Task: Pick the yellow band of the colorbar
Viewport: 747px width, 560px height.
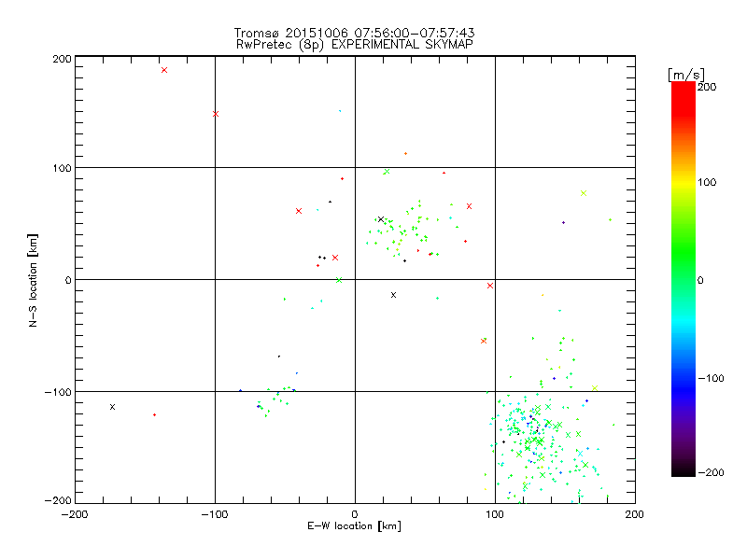Action: tap(684, 182)
